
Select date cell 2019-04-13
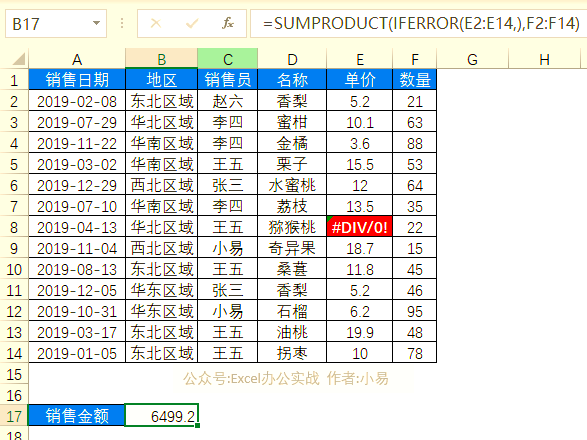(x=77, y=226)
